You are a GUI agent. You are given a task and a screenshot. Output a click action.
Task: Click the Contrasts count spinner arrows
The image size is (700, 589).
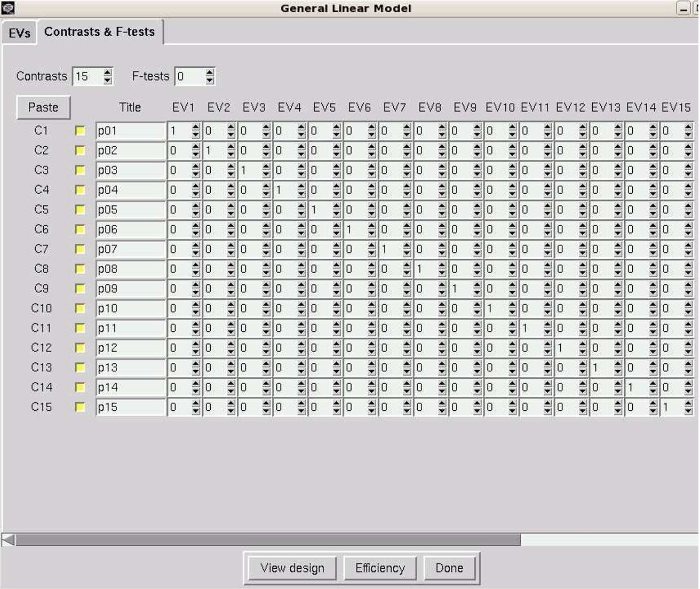(x=108, y=76)
